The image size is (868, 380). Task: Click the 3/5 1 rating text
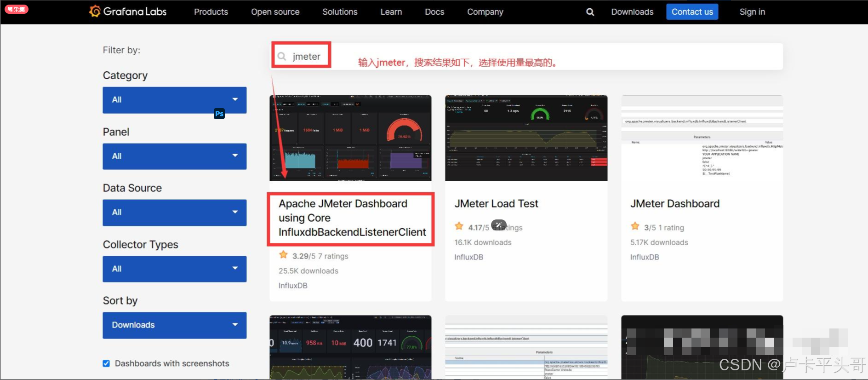click(664, 228)
